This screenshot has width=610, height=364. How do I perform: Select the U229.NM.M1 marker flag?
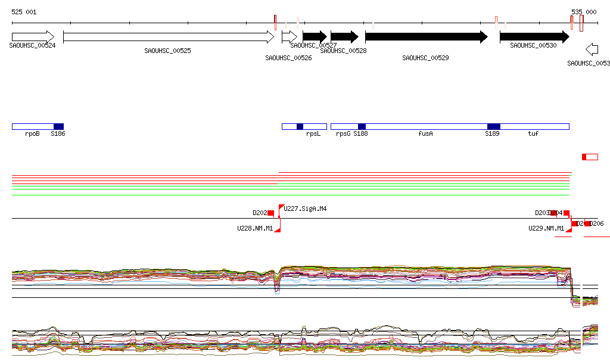pos(569,229)
